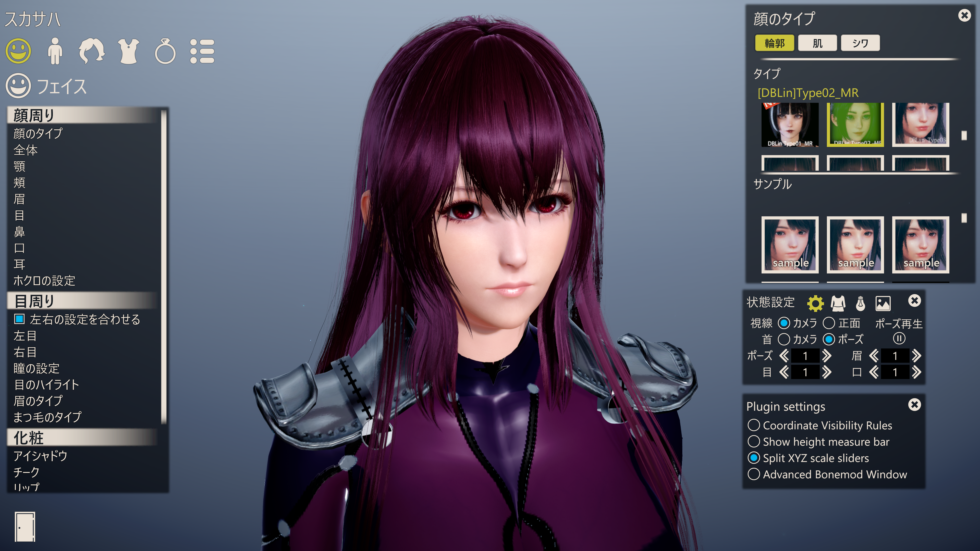Screen dimensions: 980x551
Task: Open state settings gear icon
Action: coord(815,303)
